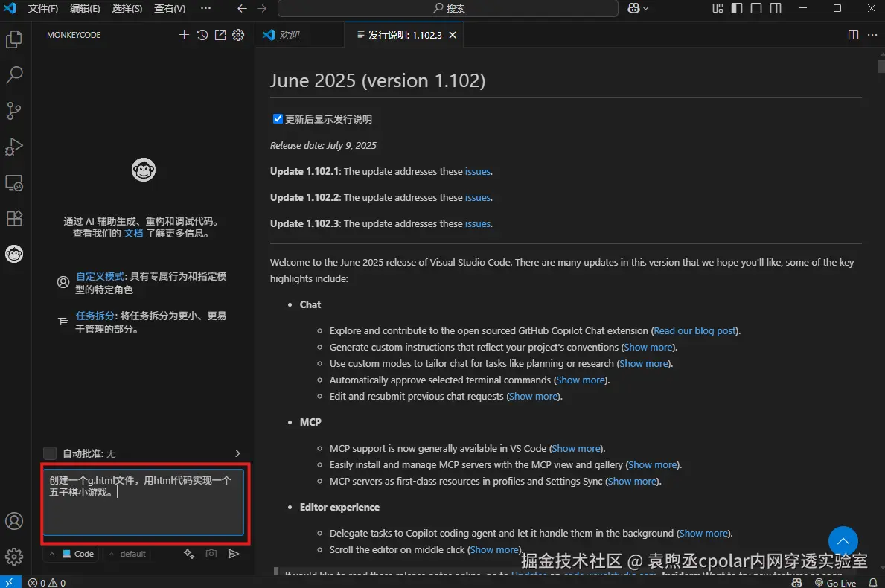Toggle the secondary side bar
Screen dimensions: 885x588
(776, 8)
